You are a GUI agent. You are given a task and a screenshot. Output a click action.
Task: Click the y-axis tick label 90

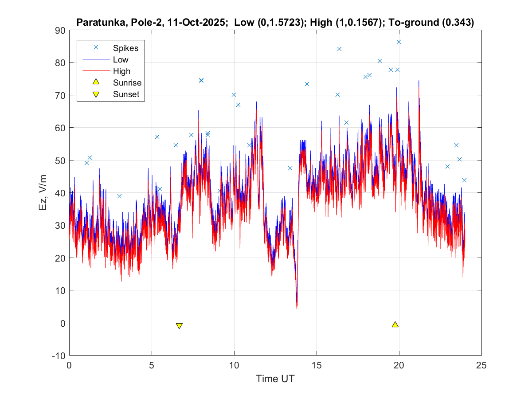pos(60,30)
